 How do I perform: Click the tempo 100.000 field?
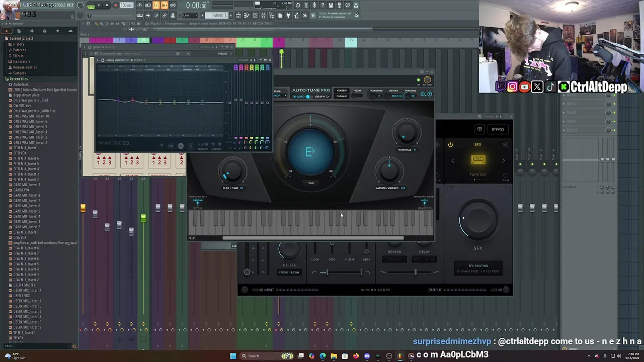(x=127, y=5)
